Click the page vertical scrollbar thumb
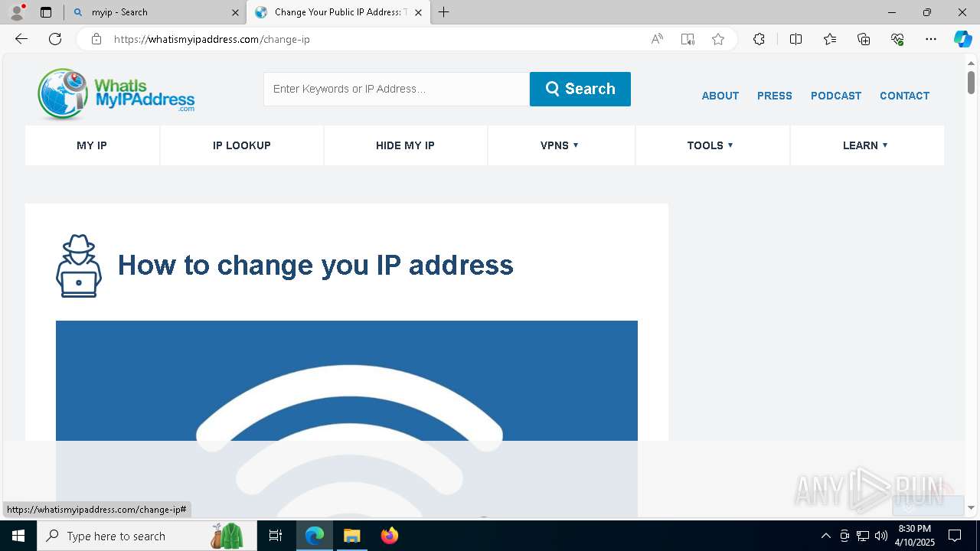 [971, 82]
